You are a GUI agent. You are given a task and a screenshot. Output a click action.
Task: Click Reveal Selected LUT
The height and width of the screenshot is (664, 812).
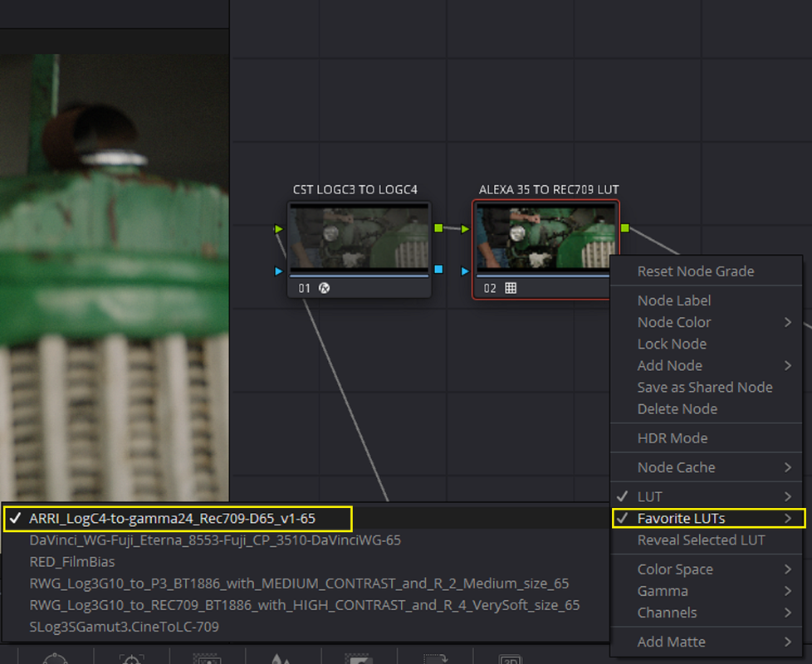pos(707,540)
